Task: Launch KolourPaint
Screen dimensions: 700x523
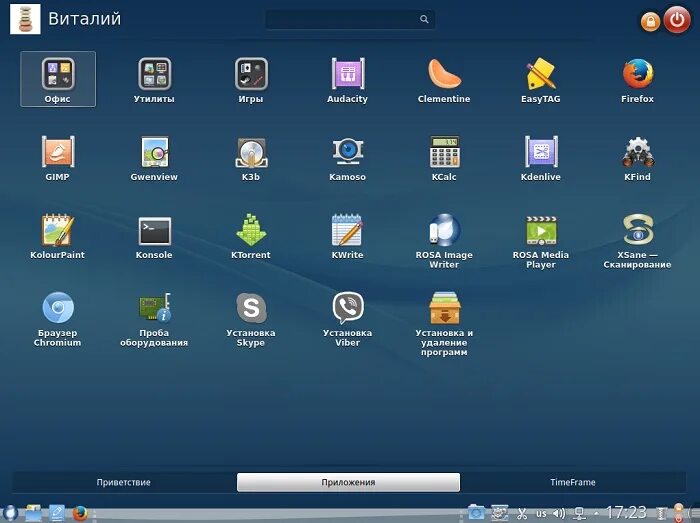Action: pyautogui.click(x=58, y=236)
